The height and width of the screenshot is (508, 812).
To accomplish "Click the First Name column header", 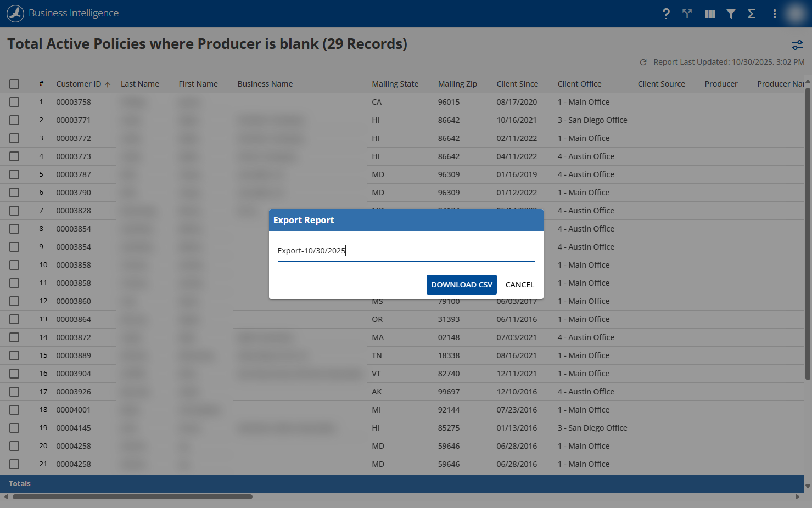I will 198,84.
